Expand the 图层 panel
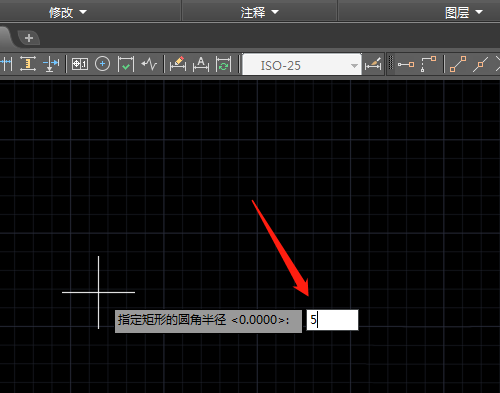This screenshot has height=393, width=500. [x=464, y=12]
